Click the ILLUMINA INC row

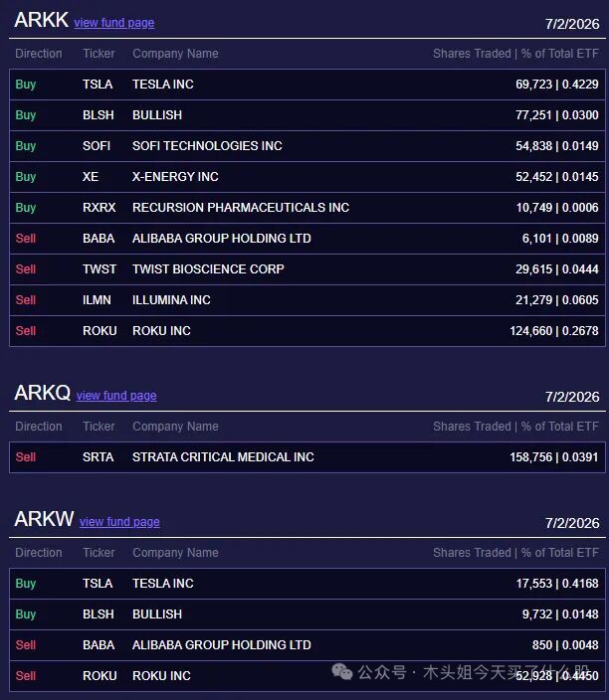(307, 300)
